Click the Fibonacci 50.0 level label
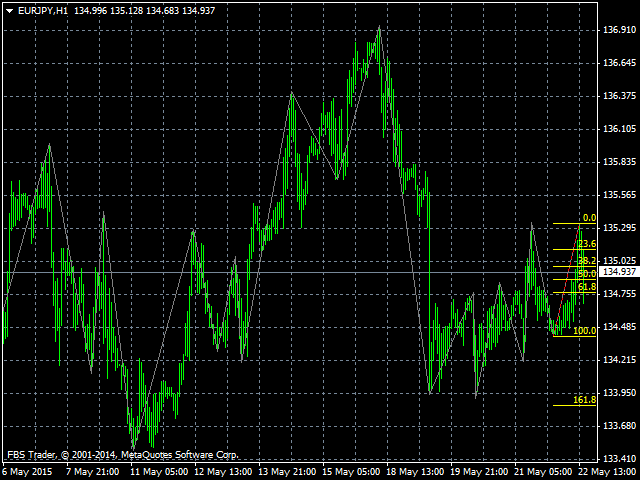640x480 pixels. [587, 274]
